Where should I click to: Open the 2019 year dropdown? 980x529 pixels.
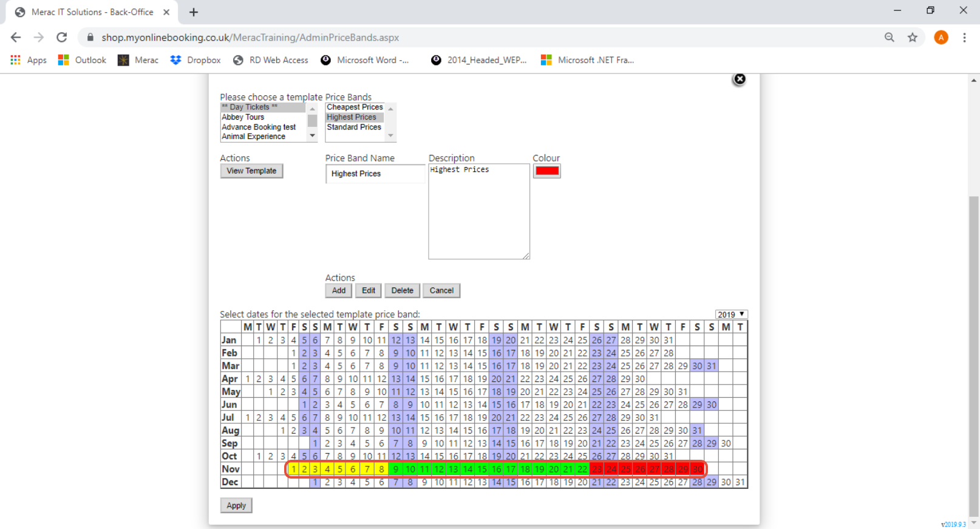(x=731, y=315)
